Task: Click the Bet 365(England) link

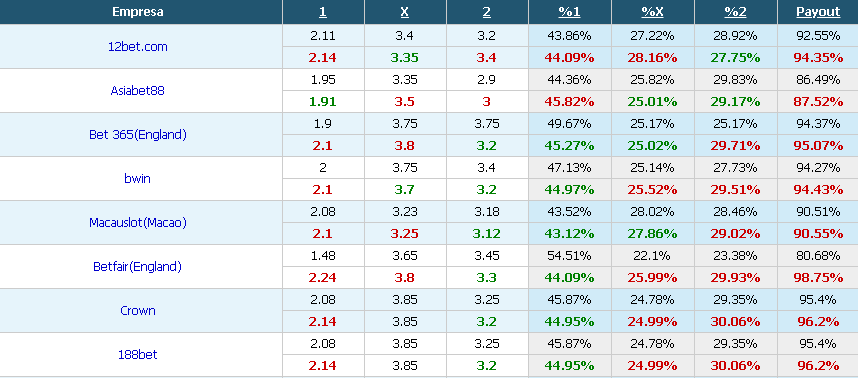Action: pyautogui.click(x=138, y=135)
